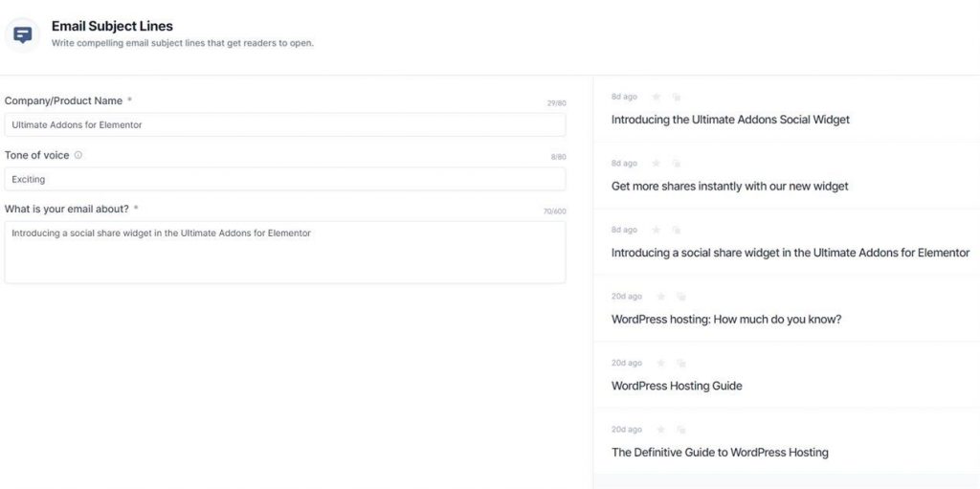Image resolution: width=980 pixels, height=489 pixels.
Task: Star the "WordPress Hosting Guide" result
Action: pos(661,364)
